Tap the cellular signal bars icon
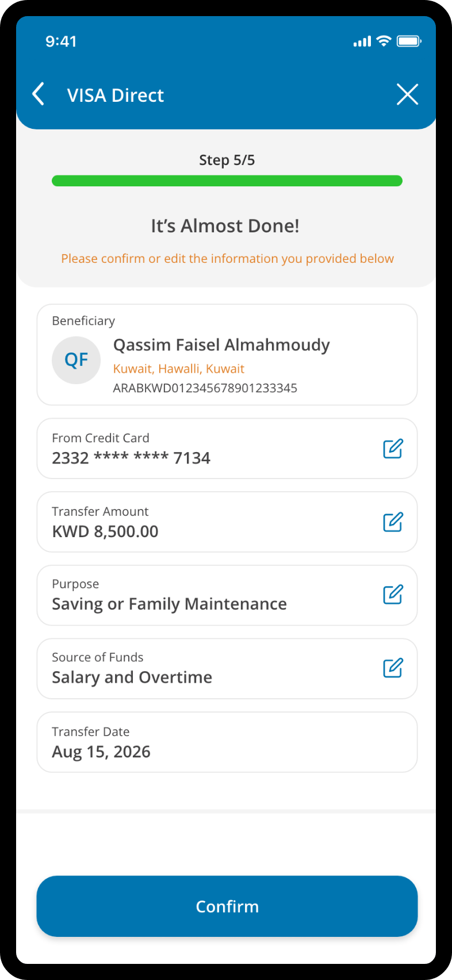The height and width of the screenshot is (980, 452). (x=362, y=41)
